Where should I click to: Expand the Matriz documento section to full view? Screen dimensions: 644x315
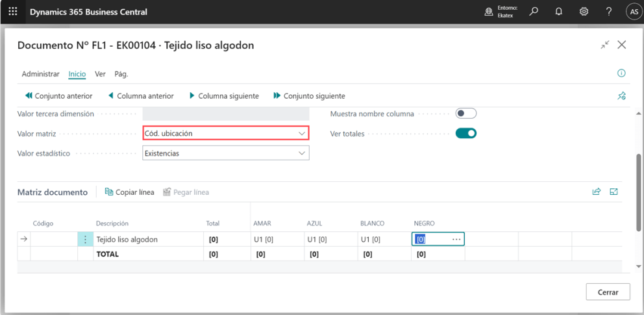point(613,192)
